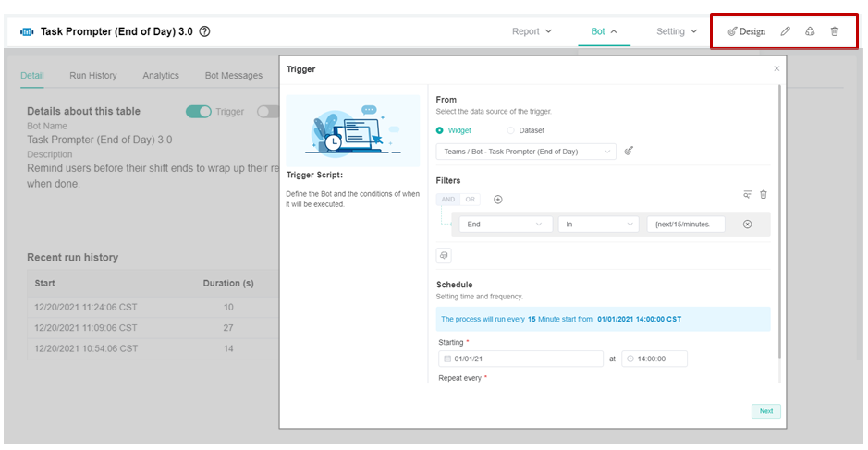Open the In operator dropdown
This screenshot has height=450, width=868.
[599, 225]
